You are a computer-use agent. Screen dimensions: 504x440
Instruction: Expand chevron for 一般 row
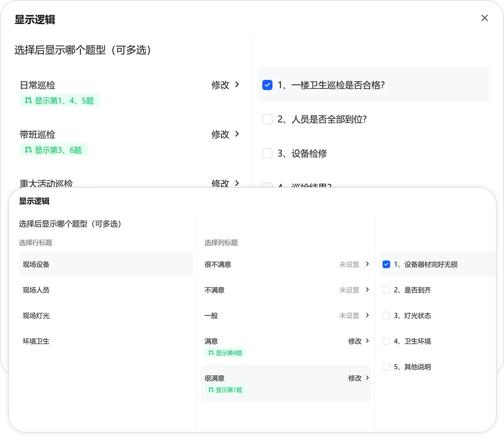[x=367, y=315]
